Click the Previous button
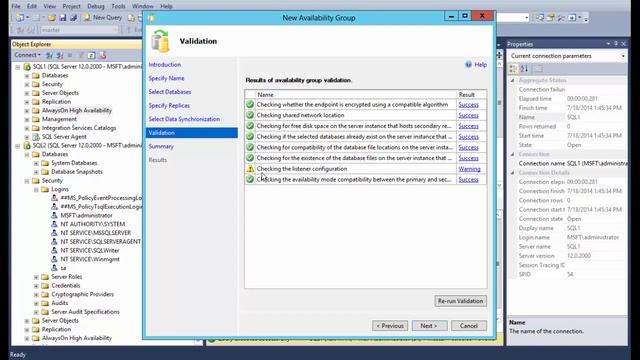This screenshot has width=640, height=360. 390,326
